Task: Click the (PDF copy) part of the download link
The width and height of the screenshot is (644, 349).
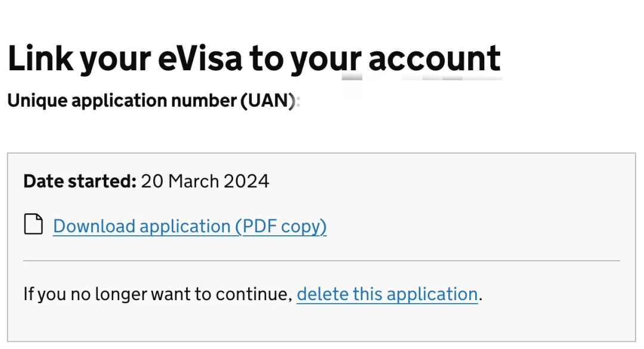Action: point(281,226)
